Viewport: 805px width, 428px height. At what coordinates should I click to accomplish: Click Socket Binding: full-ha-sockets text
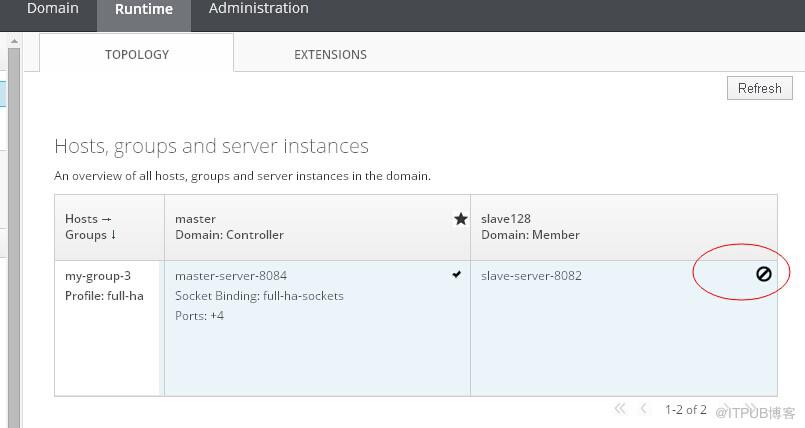(x=259, y=296)
